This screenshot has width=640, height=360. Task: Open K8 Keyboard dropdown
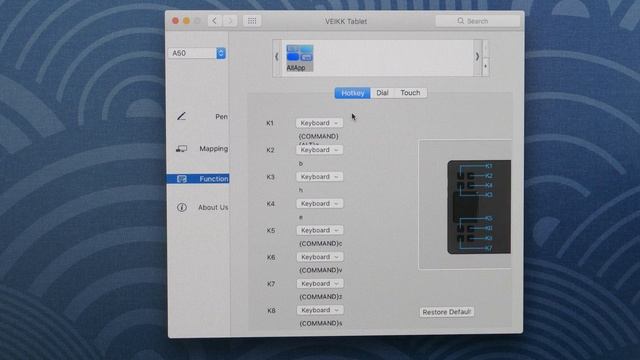pos(320,310)
